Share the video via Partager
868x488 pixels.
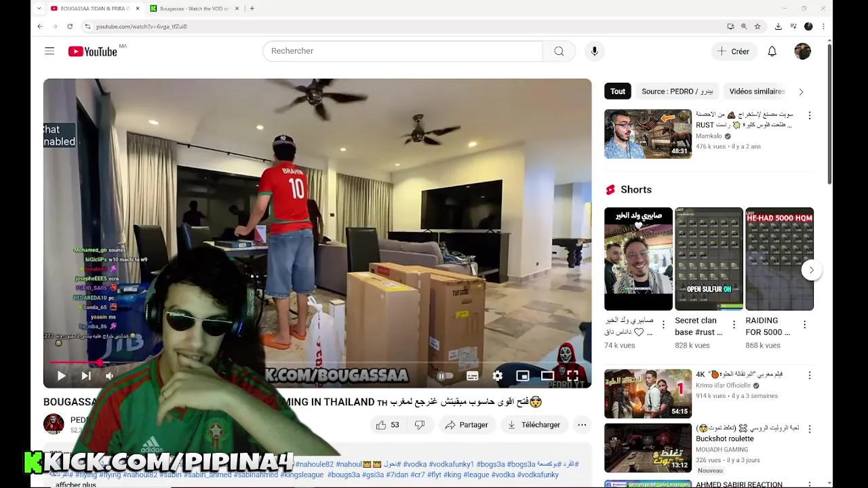coord(467,425)
